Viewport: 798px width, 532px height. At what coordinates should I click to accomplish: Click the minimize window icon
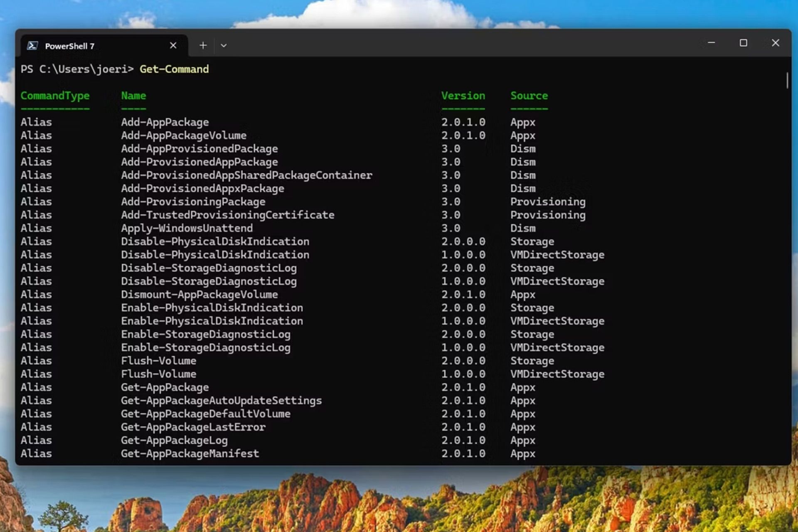711,43
